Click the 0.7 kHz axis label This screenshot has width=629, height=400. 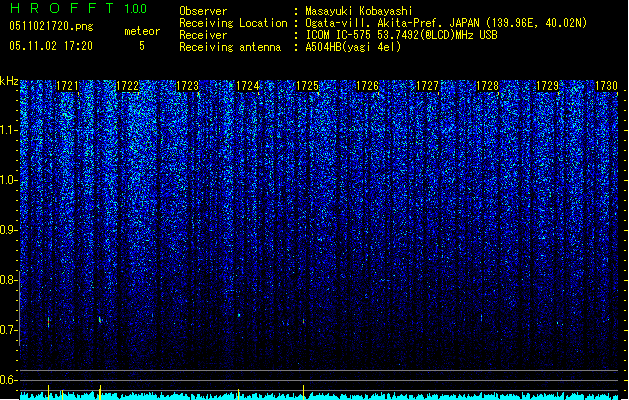click(9, 330)
